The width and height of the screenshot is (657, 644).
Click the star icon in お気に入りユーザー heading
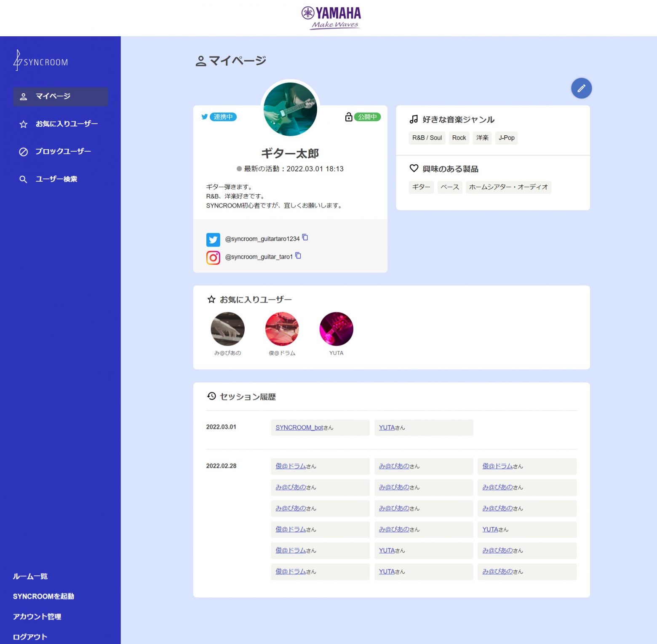point(211,299)
